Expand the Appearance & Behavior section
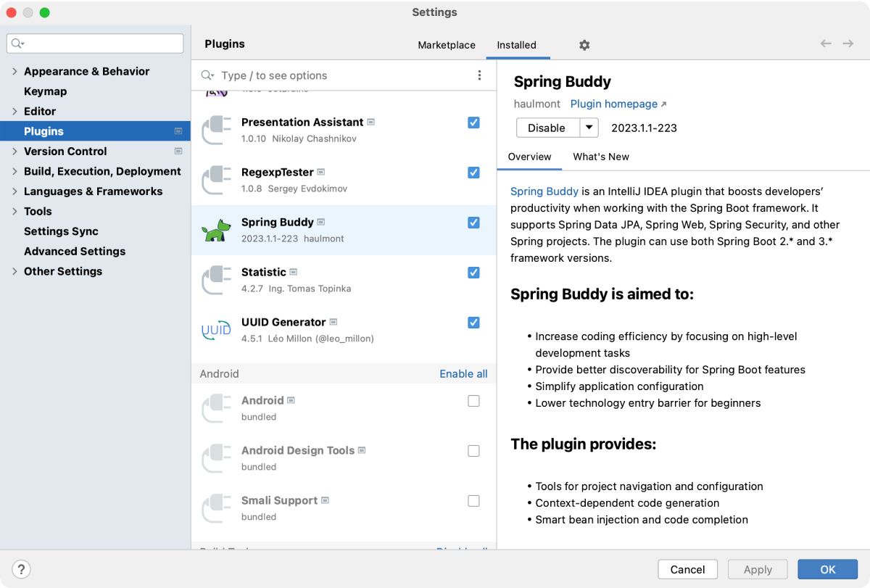 [x=14, y=71]
